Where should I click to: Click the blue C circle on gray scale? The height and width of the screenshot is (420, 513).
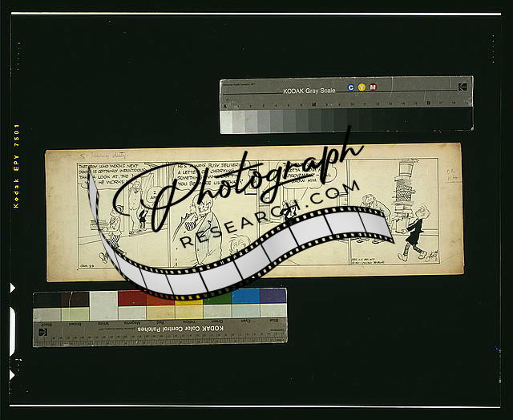click(350, 87)
